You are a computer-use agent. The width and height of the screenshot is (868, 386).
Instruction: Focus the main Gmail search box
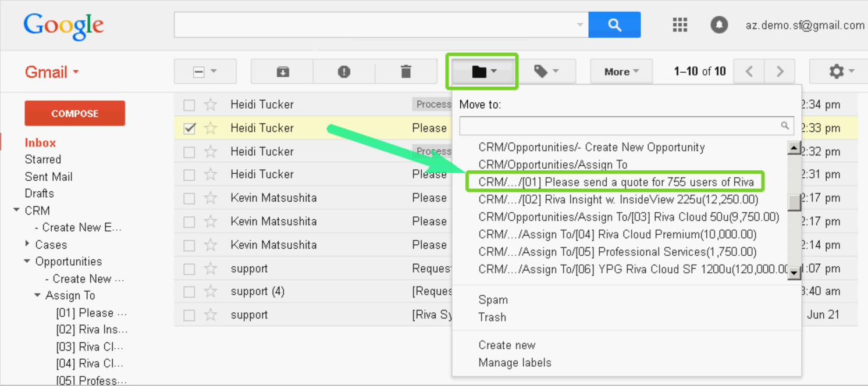point(381,25)
